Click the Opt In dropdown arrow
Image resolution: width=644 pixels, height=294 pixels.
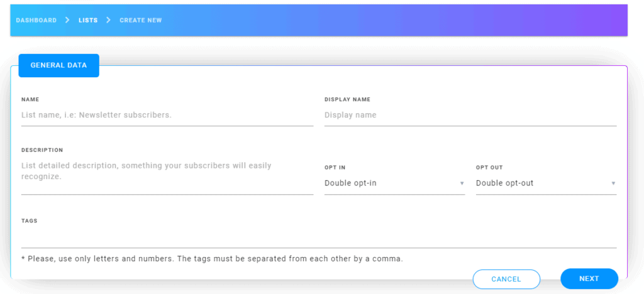point(462,183)
